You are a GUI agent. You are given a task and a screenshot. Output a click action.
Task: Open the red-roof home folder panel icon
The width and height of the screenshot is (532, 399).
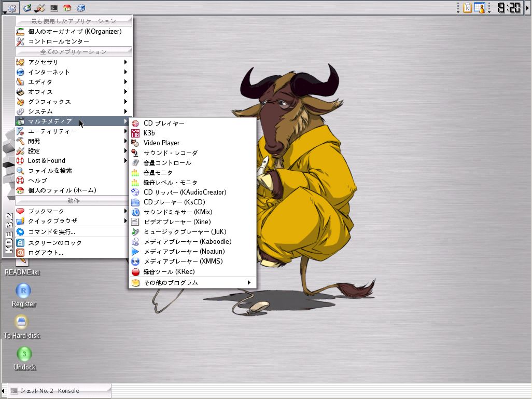[x=67, y=7]
